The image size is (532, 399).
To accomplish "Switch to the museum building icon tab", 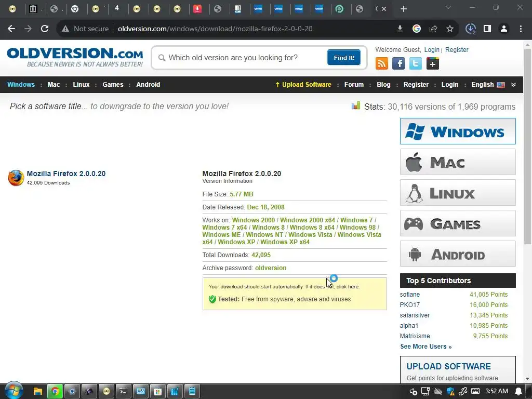I will (x=33, y=9).
